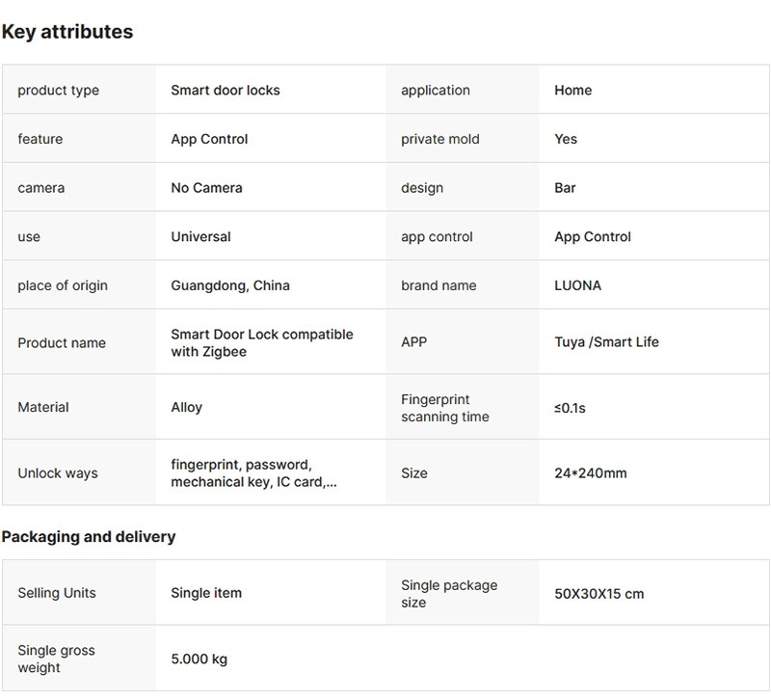Select the Single item value
The width and height of the screenshot is (771, 700).
tap(206, 593)
